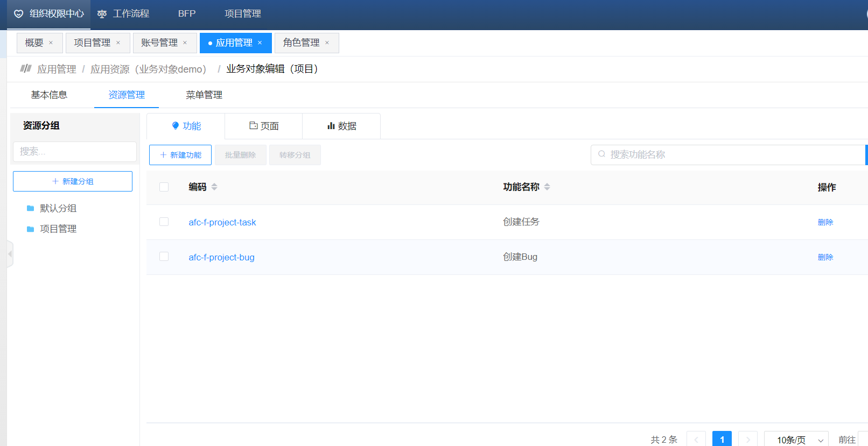
Task: Close the 概要 tab with its x icon
Action: click(51, 43)
